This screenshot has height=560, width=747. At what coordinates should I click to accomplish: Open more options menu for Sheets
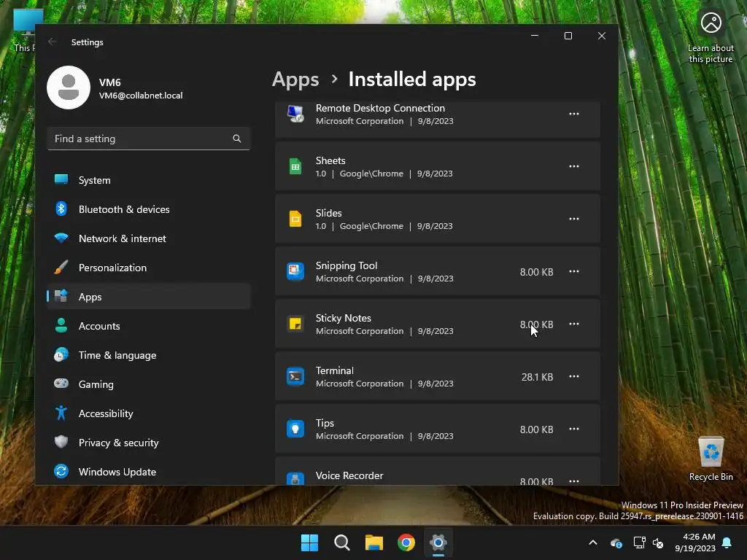click(574, 166)
